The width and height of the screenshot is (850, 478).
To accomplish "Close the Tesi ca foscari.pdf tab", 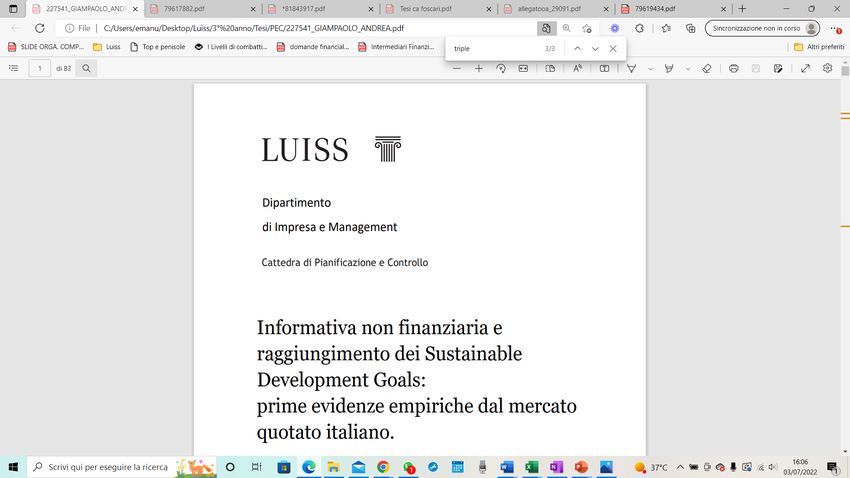I will click(488, 9).
